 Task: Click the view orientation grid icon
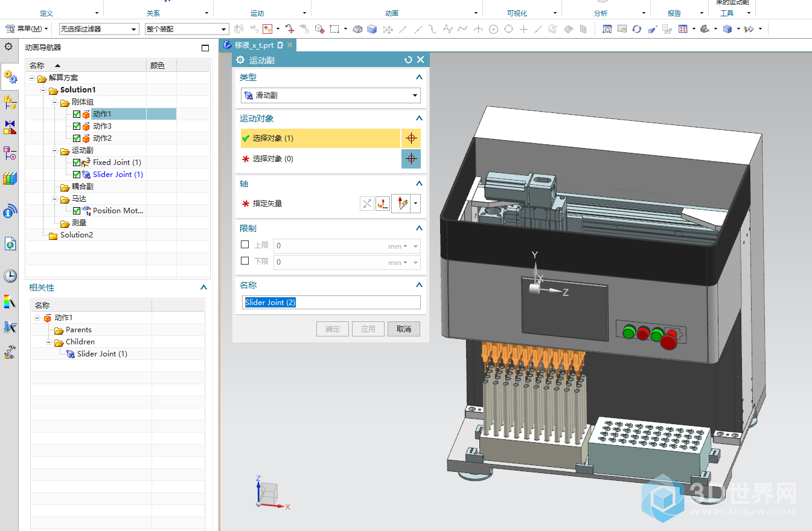coord(683,28)
